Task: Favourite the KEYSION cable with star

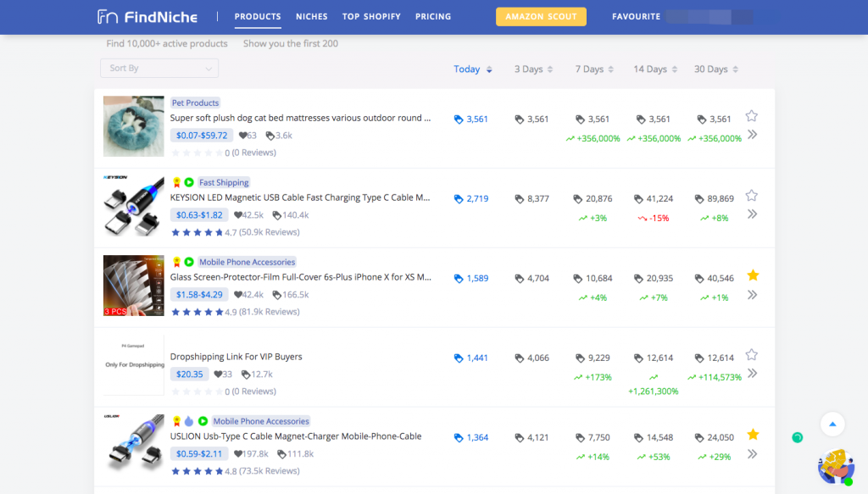Action: tap(751, 196)
